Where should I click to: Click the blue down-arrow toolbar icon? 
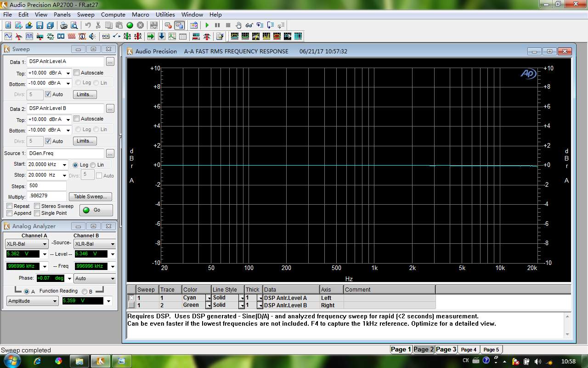point(161,36)
